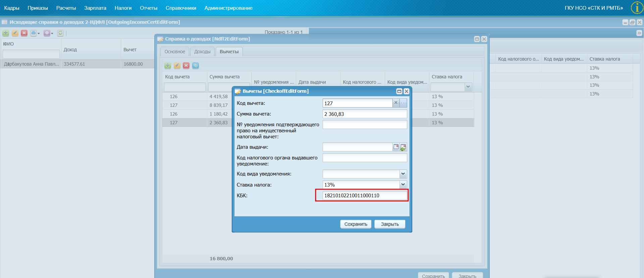Click the Refresh icon in main toolbar
The image size is (644, 278).
tap(60, 33)
